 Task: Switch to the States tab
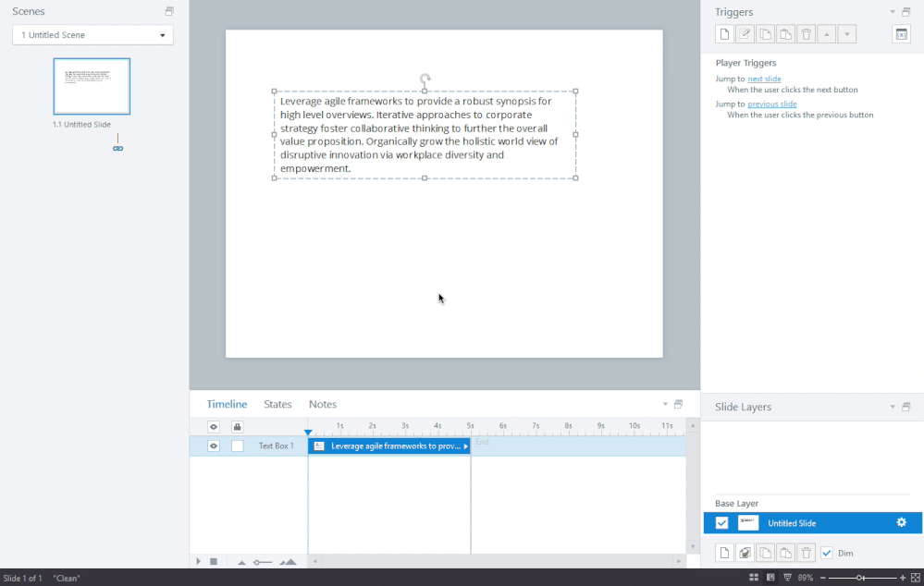click(277, 404)
